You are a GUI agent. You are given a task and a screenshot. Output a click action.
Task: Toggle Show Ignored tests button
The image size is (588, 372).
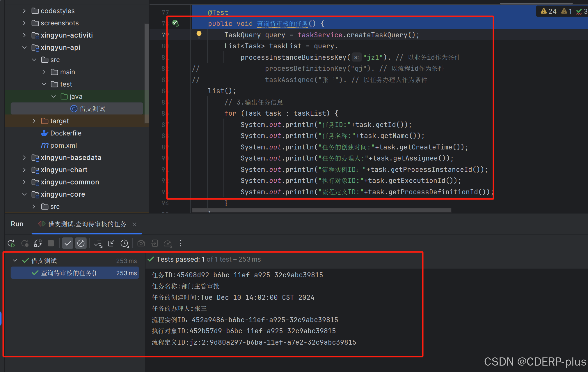(81, 244)
